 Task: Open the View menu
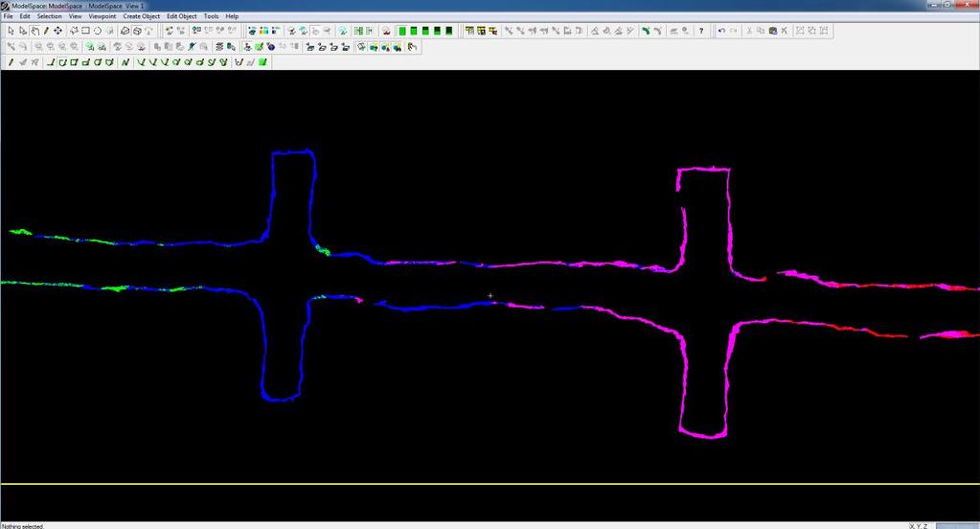coord(75,16)
